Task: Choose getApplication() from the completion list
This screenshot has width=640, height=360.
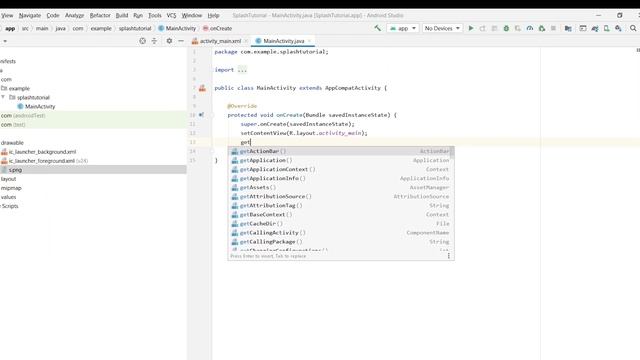Action: click(341, 160)
